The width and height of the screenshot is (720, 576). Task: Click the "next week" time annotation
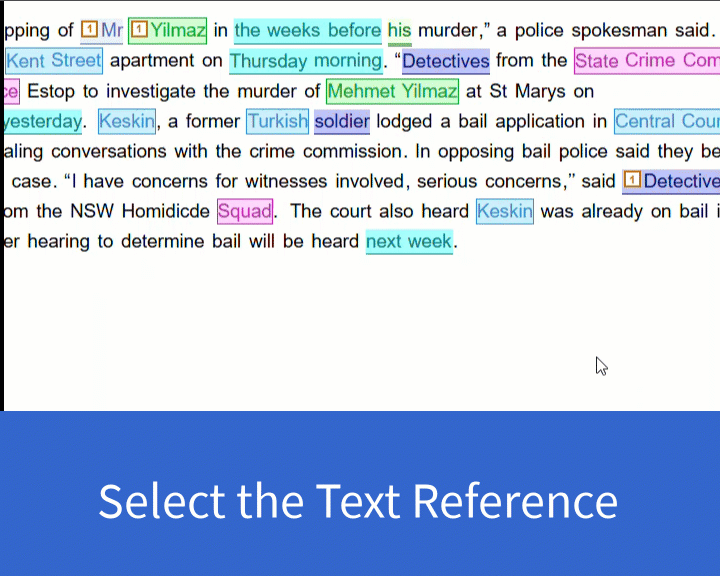[409, 242]
